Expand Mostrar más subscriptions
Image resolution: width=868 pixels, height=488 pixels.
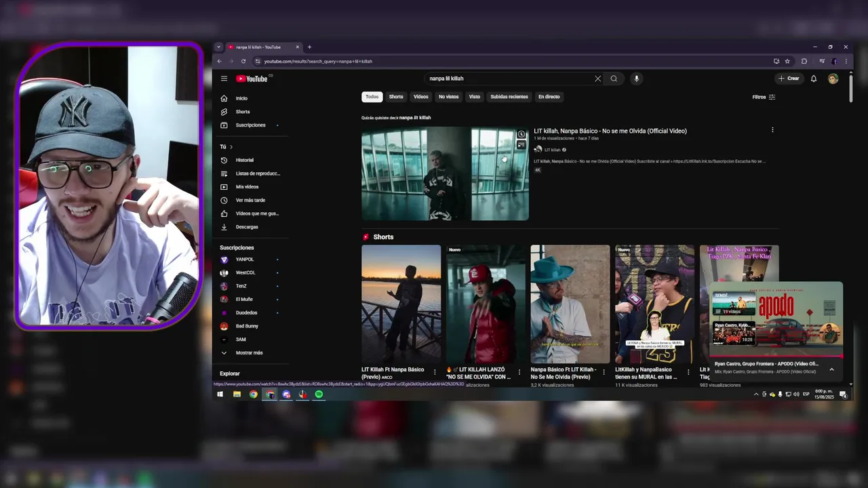pyautogui.click(x=249, y=352)
